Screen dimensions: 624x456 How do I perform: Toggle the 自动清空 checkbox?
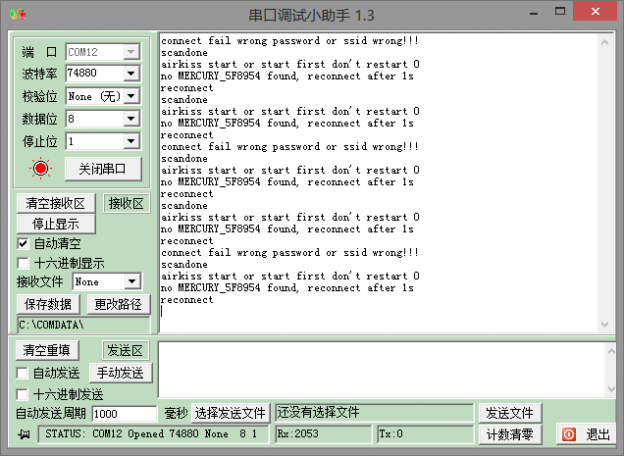(x=23, y=243)
